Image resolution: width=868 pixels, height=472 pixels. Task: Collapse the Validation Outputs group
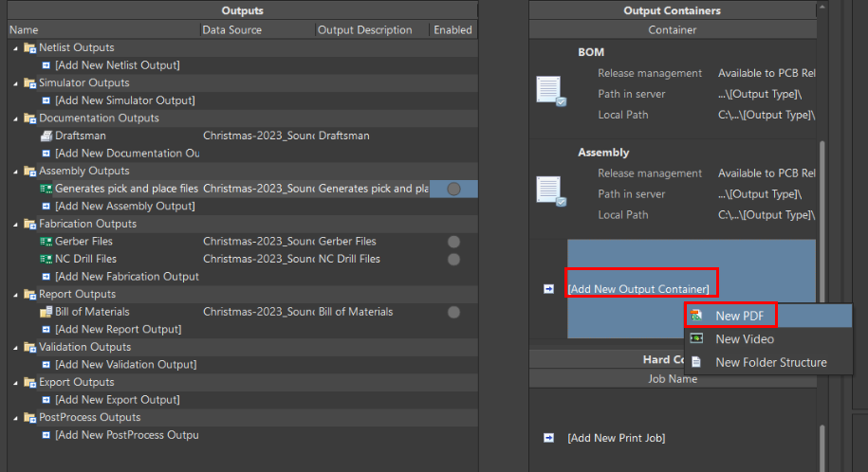point(15,348)
